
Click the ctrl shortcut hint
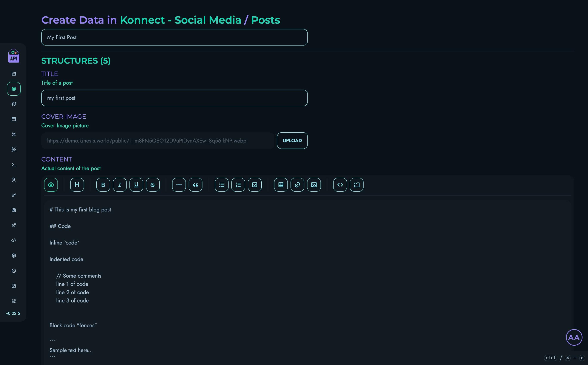pos(551,358)
